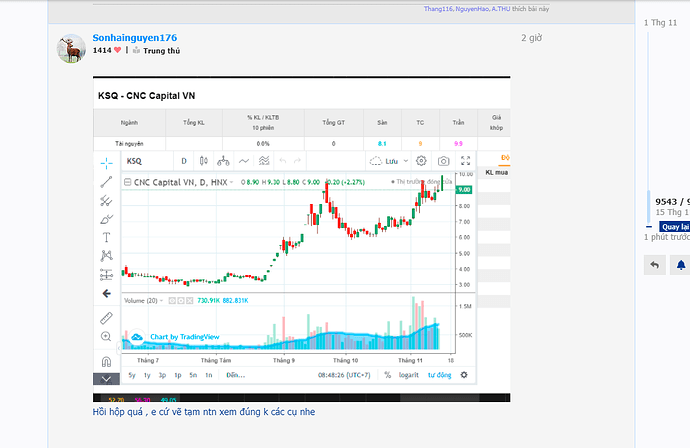Click the undo arrow on chart toolbar

[x=283, y=161]
